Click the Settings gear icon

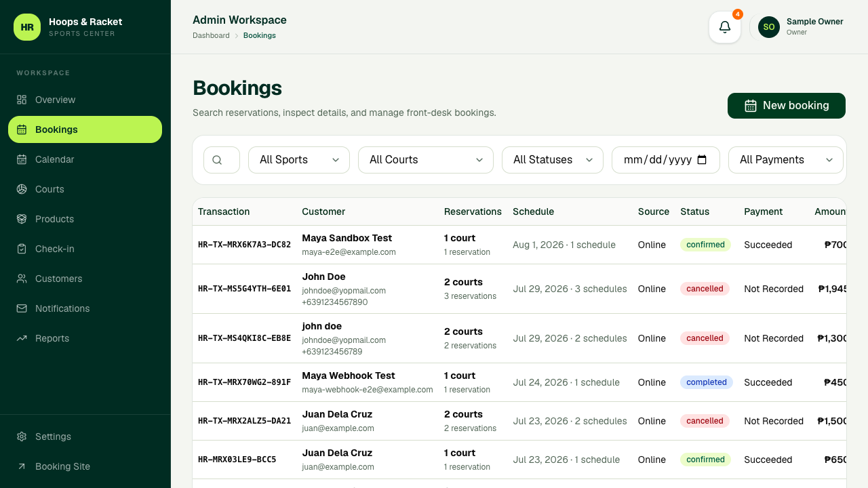22,436
